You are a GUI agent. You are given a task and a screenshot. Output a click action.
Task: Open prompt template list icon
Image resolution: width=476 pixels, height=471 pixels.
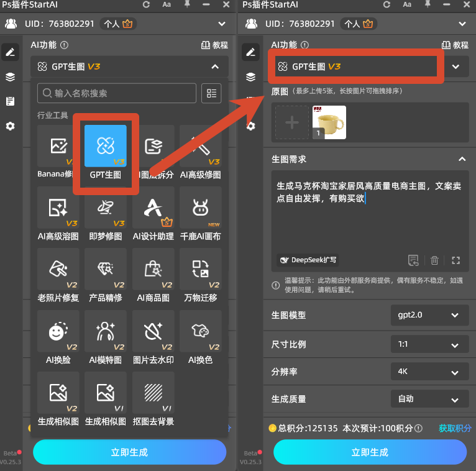[413, 260]
